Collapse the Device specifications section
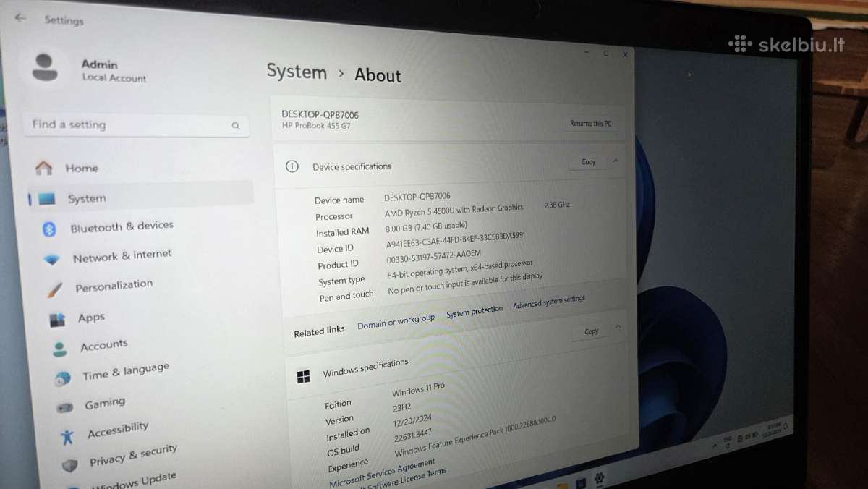This screenshot has height=489, width=868. coord(616,161)
